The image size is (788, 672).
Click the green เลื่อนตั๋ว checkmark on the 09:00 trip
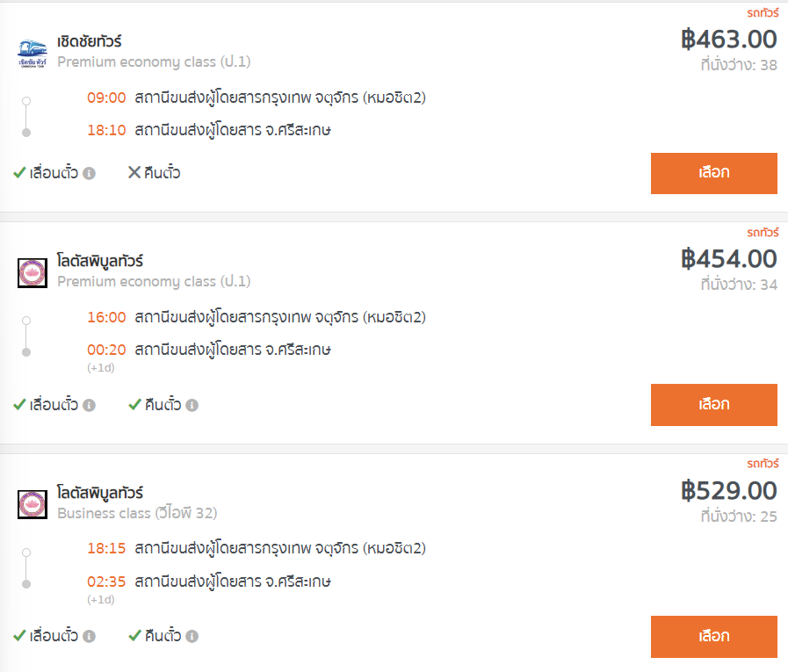[19, 173]
